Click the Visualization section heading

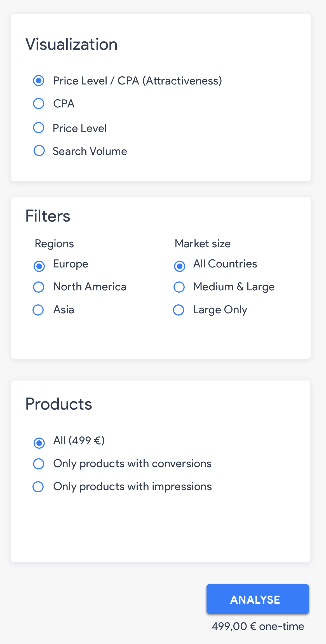(71, 44)
